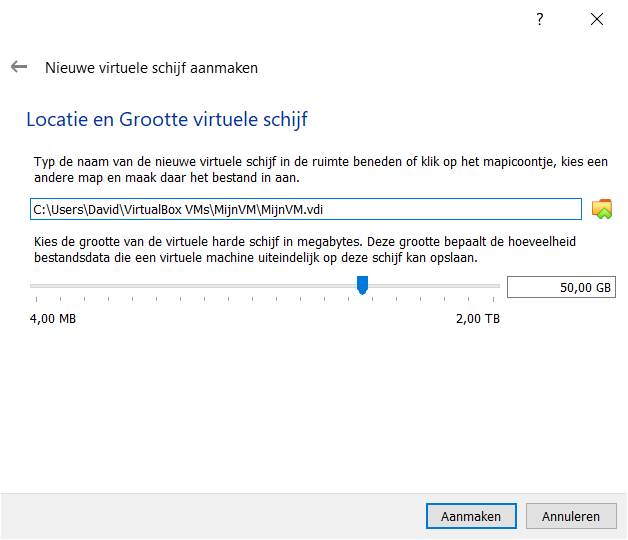Click the question mark help button
The image size is (628, 540).
tap(539, 19)
